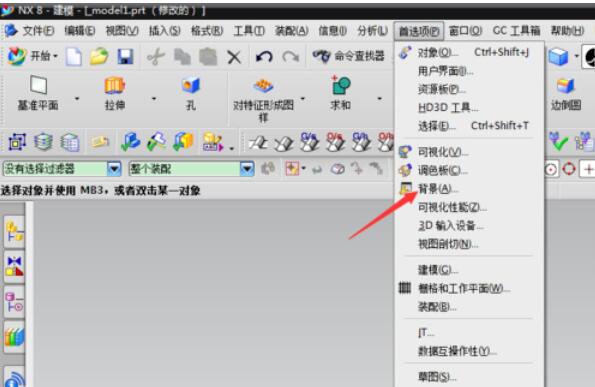Open the 命令查找器 command finder
Viewport: 595px width, 387px height.
coord(348,57)
